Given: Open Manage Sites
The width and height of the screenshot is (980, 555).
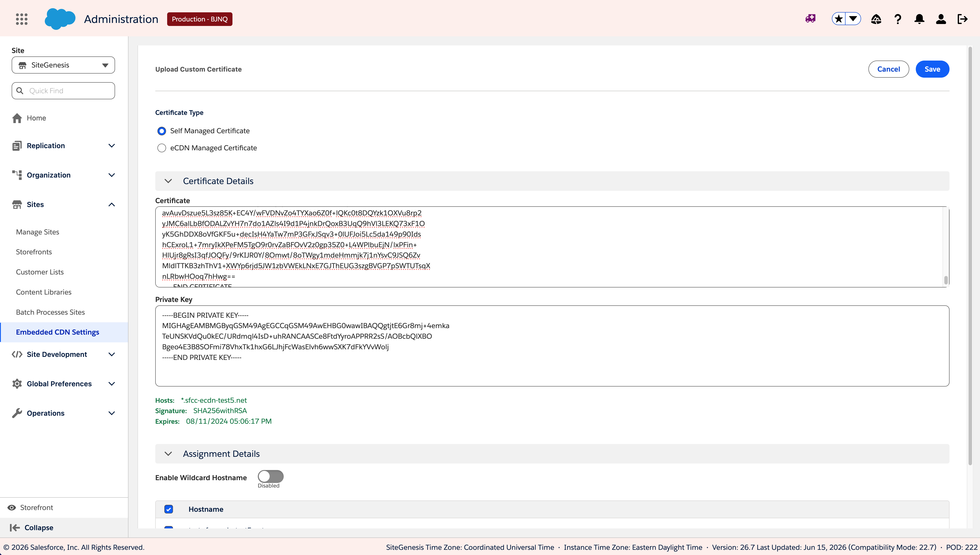Looking at the screenshot, I should (x=37, y=232).
